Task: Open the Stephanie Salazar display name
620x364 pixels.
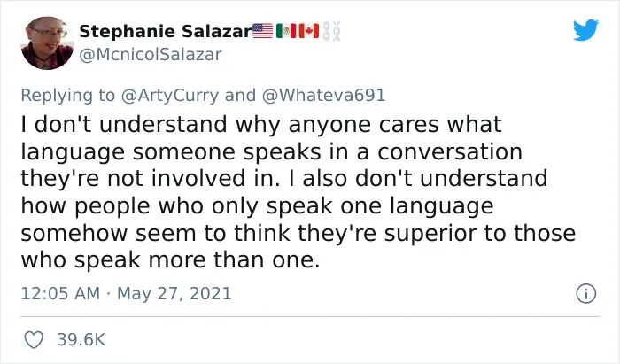Action: tap(166, 31)
